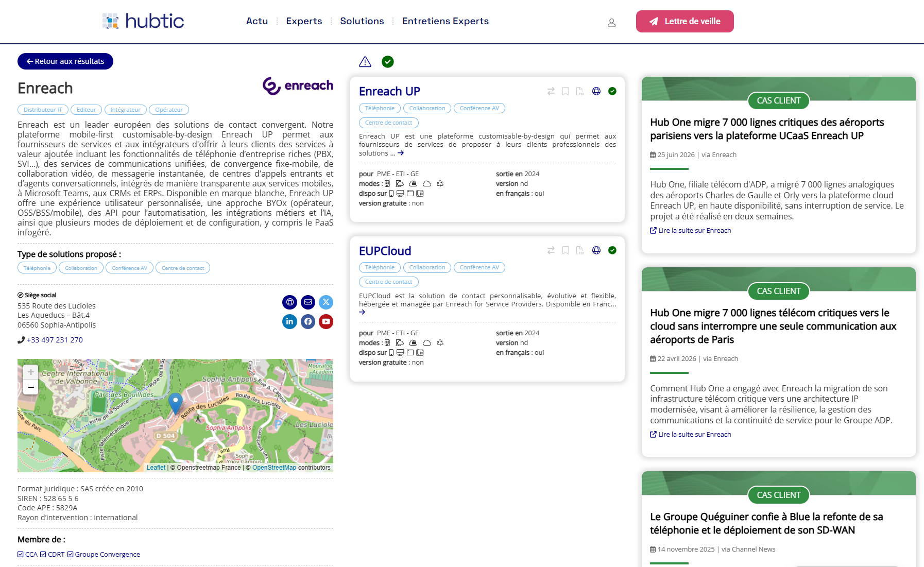Image resolution: width=924 pixels, height=567 pixels.
Task: Open the Leaflet attribution link
Action: click(x=156, y=468)
